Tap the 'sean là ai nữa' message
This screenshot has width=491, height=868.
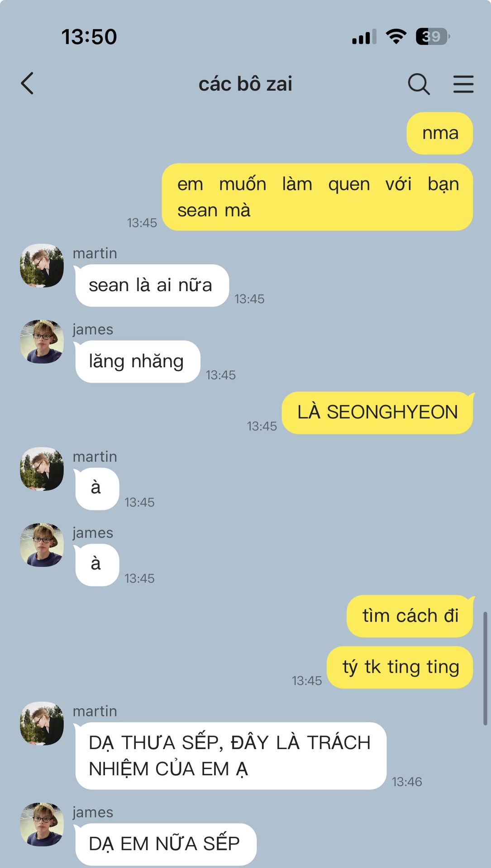[x=152, y=285]
